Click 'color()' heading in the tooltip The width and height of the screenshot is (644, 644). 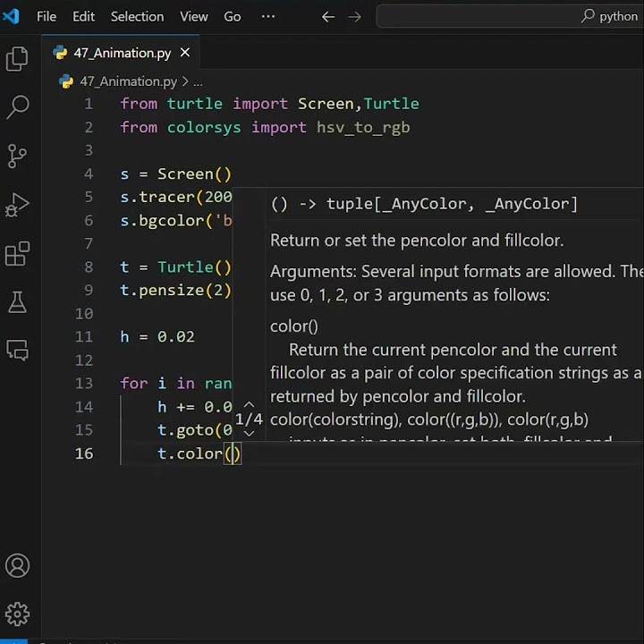(294, 326)
